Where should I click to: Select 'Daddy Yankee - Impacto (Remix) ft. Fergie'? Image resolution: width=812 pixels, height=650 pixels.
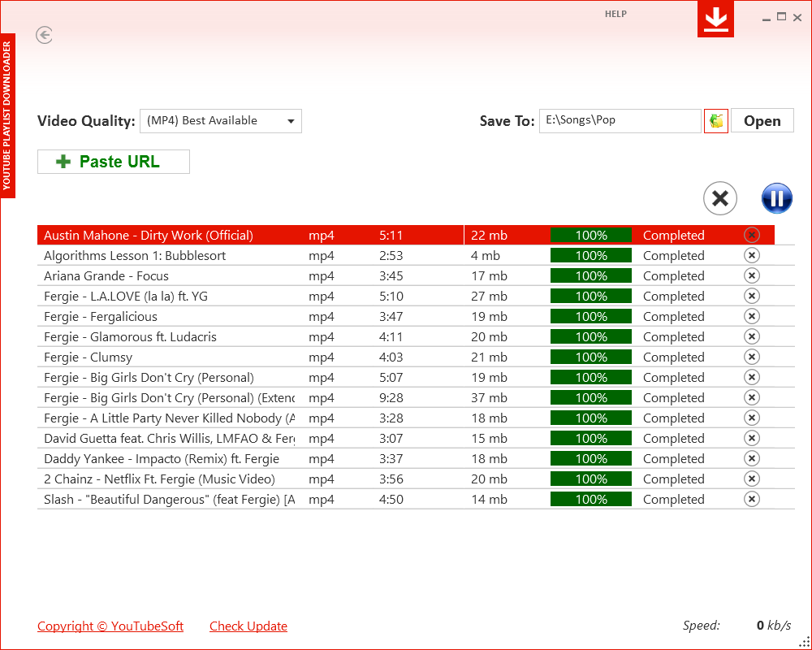(162, 459)
